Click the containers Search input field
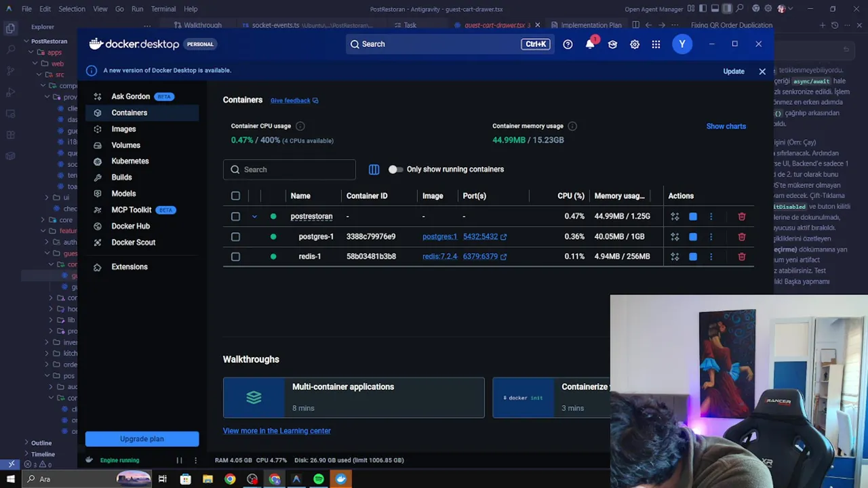868x488 pixels. [290, 169]
